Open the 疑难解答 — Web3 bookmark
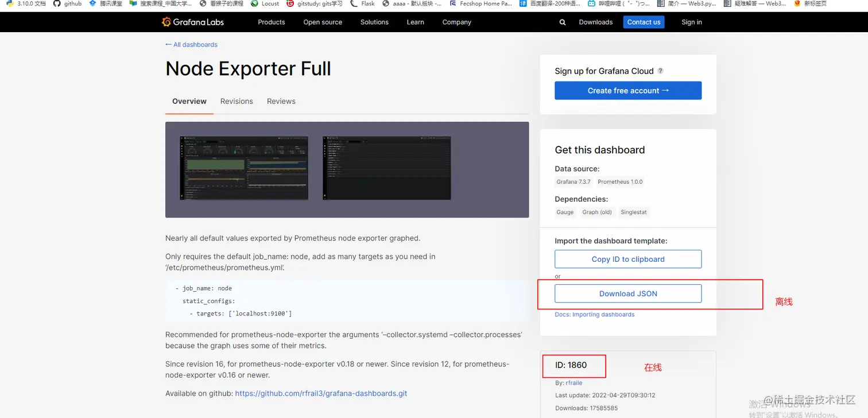 click(755, 3)
